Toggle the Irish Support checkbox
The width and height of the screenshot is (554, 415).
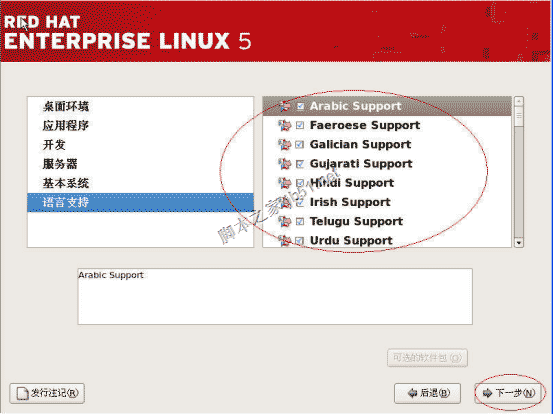click(300, 202)
